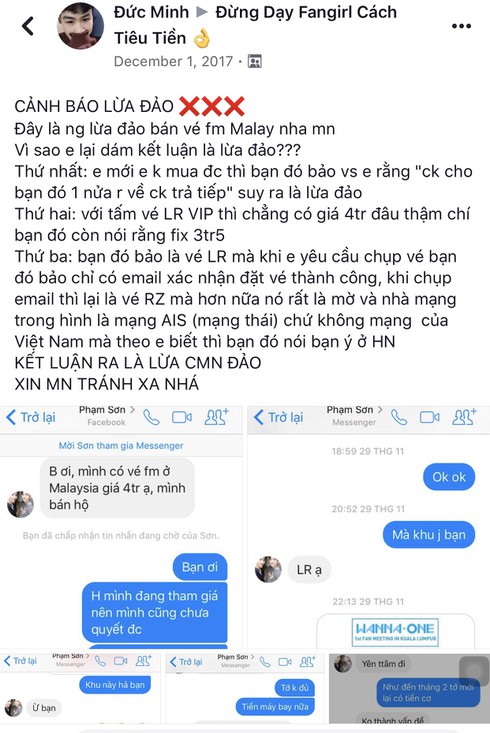Tap the video call icon in right chat screenshot
This screenshot has width=490, height=733.
[429, 417]
